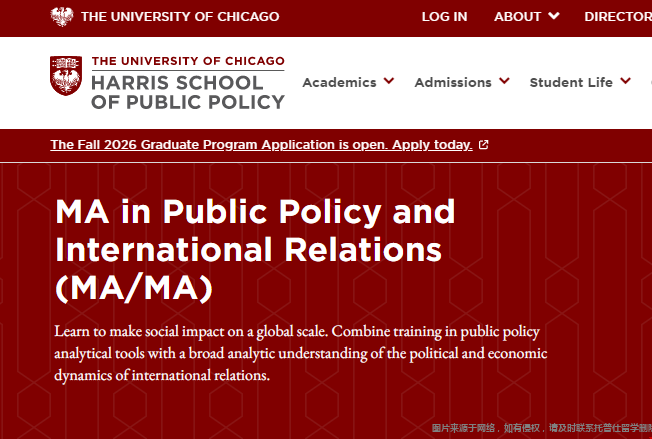Expand the chevron beside ABOUT

555,16
